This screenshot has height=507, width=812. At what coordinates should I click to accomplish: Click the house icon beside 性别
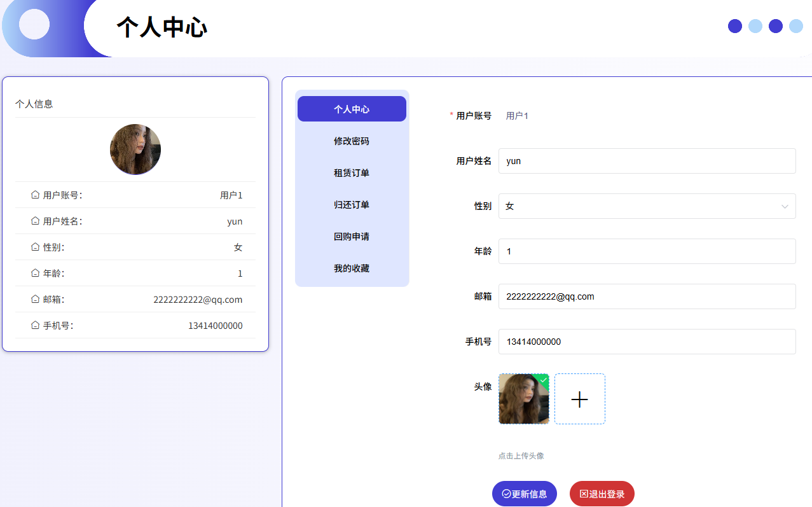coord(35,247)
